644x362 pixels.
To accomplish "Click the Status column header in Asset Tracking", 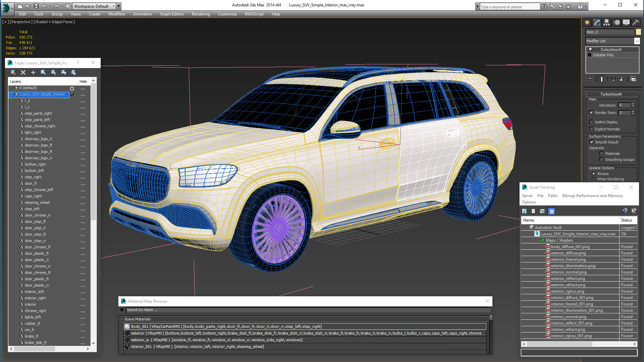I will click(x=628, y=220).
